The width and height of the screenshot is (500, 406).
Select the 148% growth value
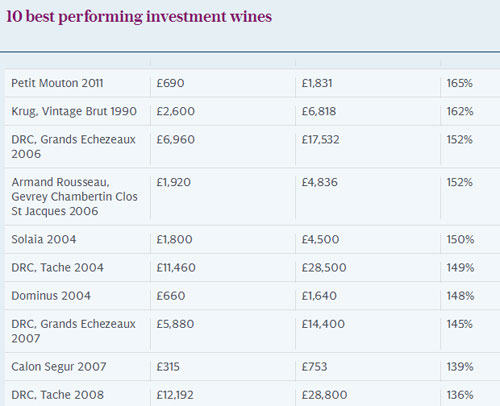click(x=460, y=295)
